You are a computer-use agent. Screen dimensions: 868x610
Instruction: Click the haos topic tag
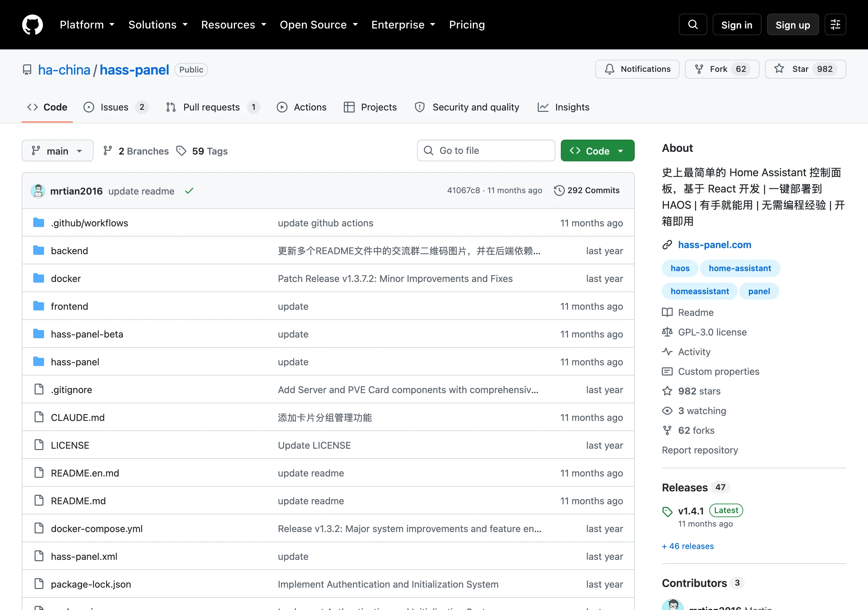680,268
